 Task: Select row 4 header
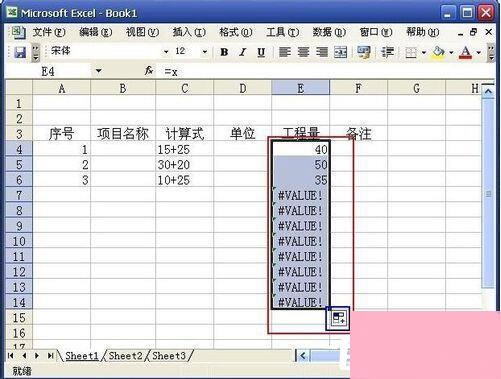pos(19,149)
